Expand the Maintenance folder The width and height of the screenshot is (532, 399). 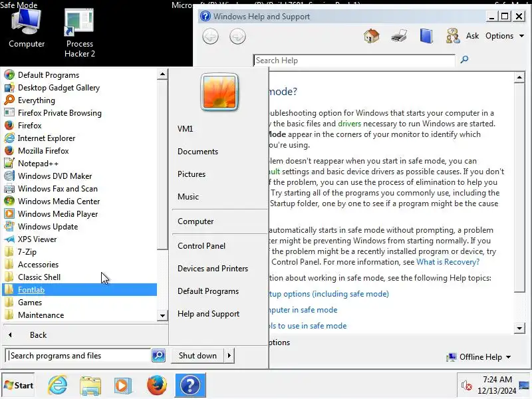pos(80,315)
